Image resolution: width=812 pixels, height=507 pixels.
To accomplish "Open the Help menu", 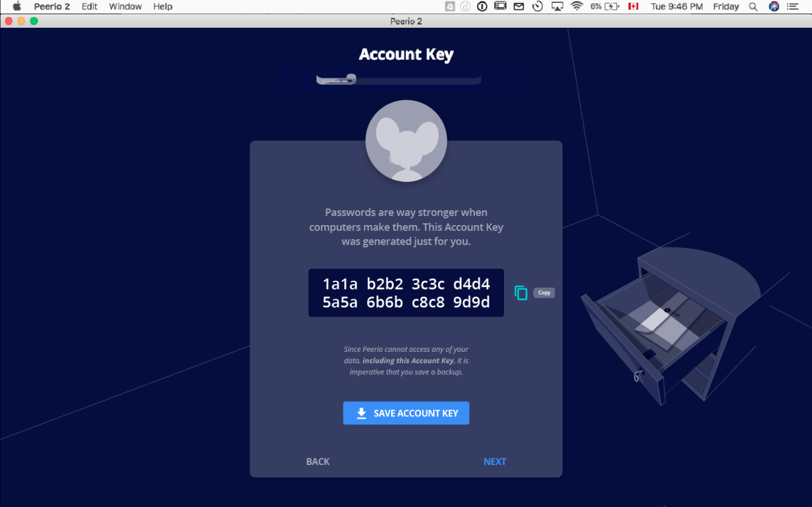I will coord(163,7).
